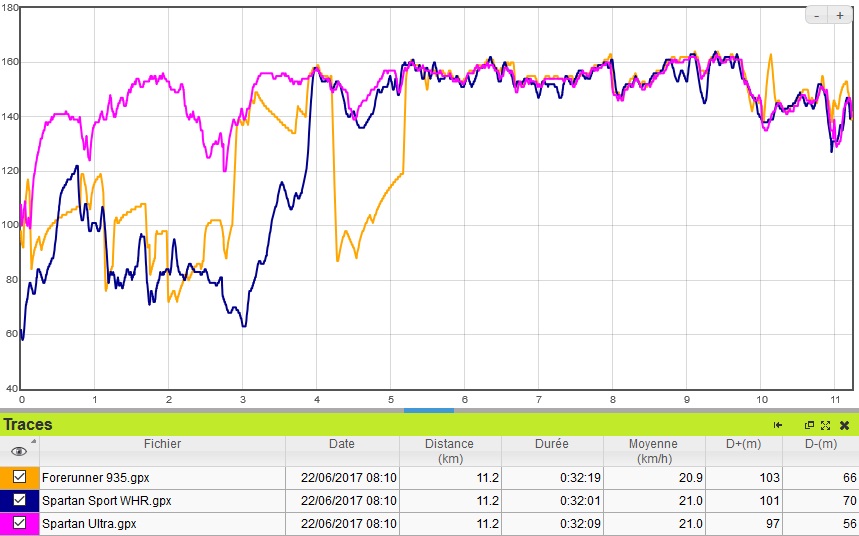Viewport: 859px width, 536px height.
Task: Click the D+(m) column header
Action: (x=741, y=444)
